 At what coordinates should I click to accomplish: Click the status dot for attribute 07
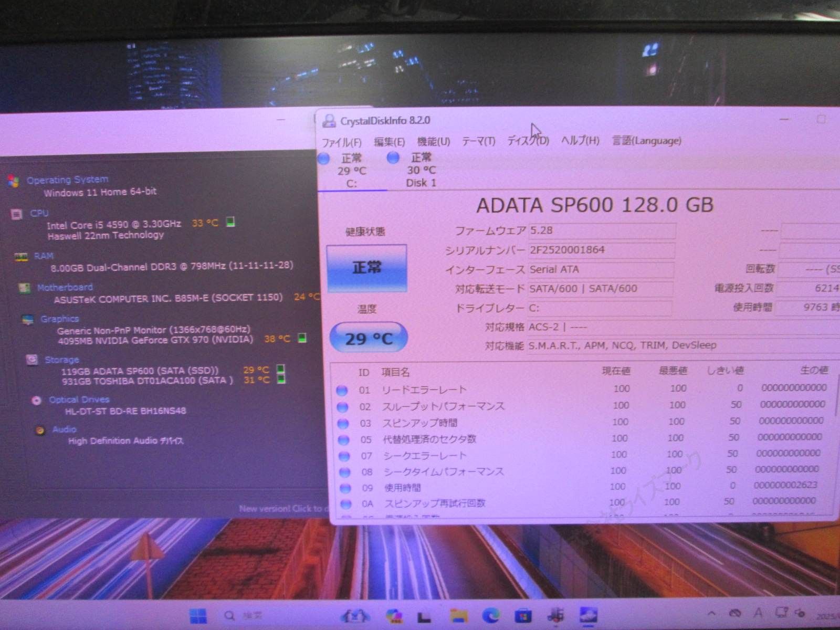click(344, 456)
